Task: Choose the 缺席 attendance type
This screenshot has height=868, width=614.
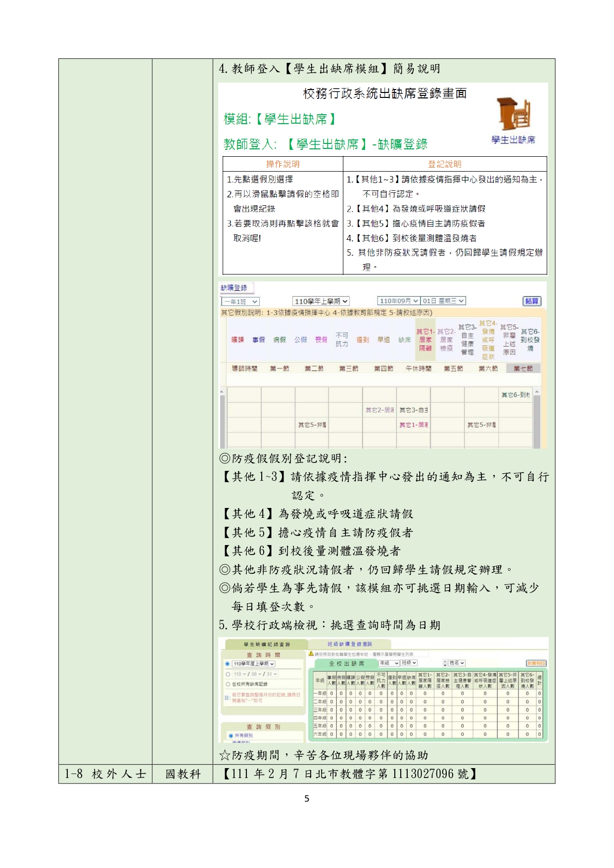Action: pos(405,340)
